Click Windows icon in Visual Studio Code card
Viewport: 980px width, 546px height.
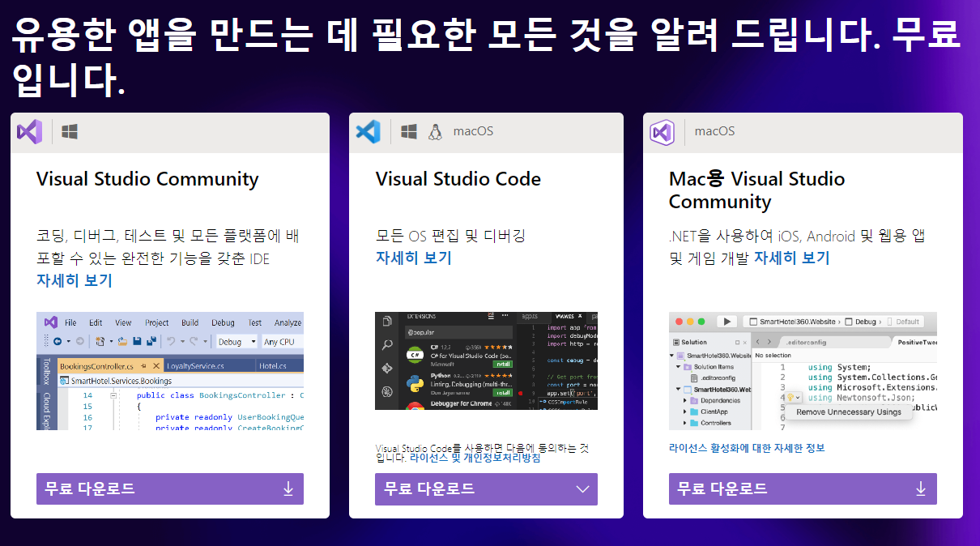coord(409,131)
